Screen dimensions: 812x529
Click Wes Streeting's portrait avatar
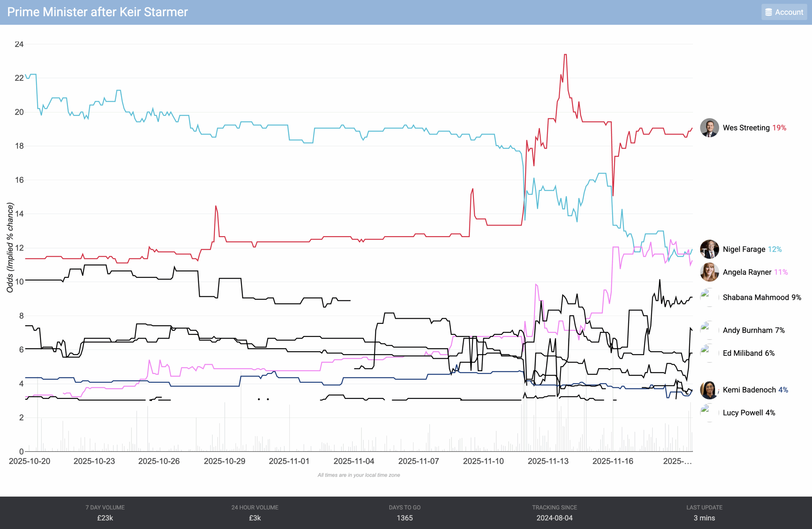coord(709,128)
